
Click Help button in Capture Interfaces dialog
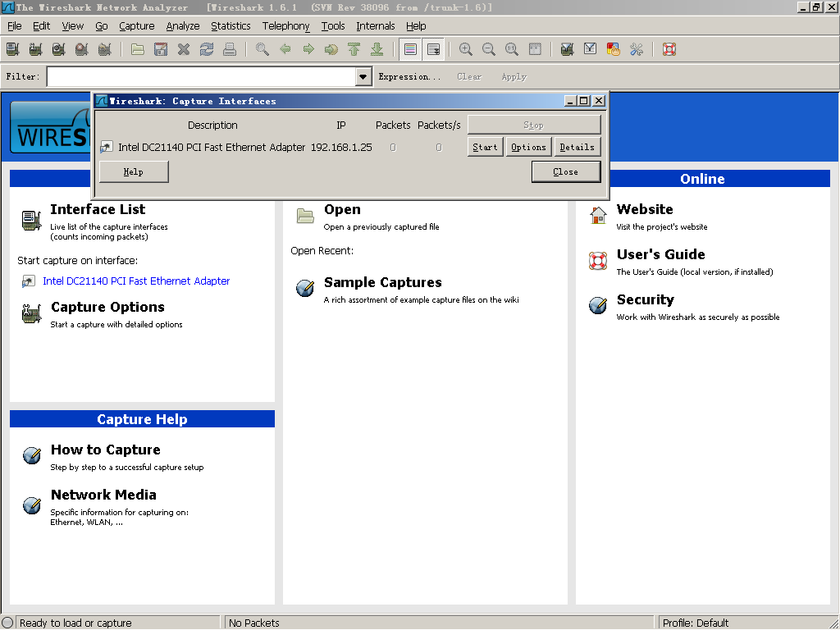pos(134,171)
